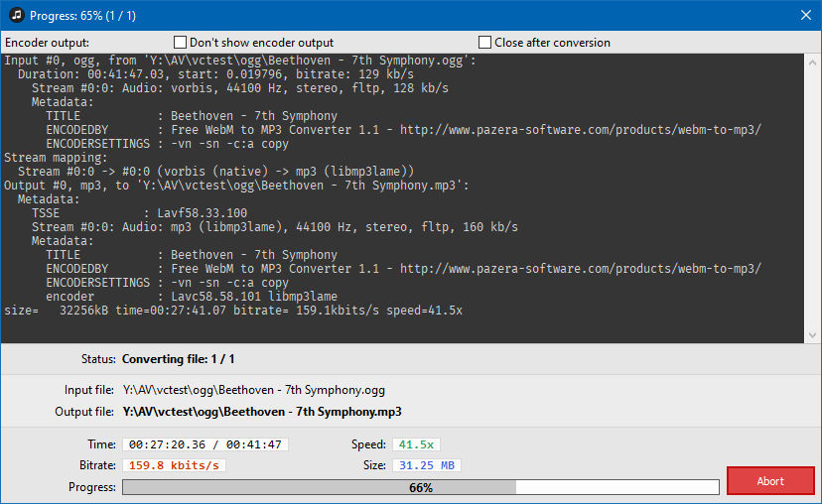The width and height of the screenshot is (822, 504).
Task: Click the Encoder output label
Action: [48, 43]
